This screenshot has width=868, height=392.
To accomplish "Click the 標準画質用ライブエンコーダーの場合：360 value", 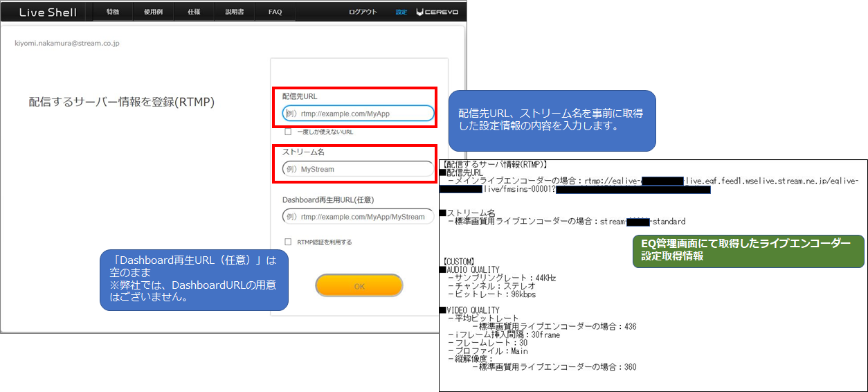I will (x=554, y=367).
